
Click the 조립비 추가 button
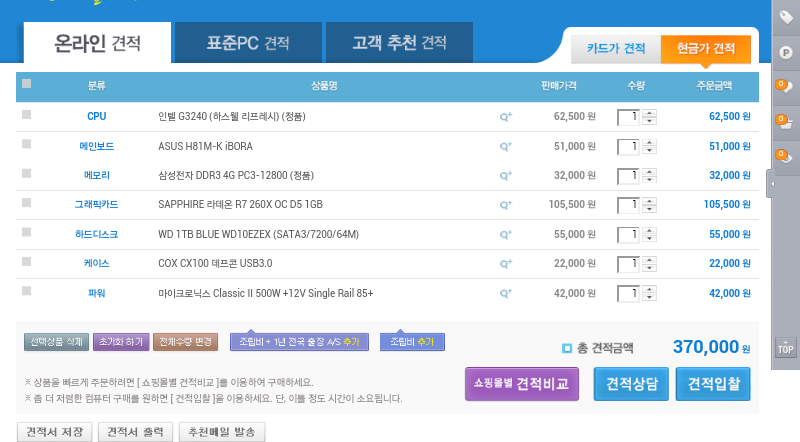(x=412, y=342)
